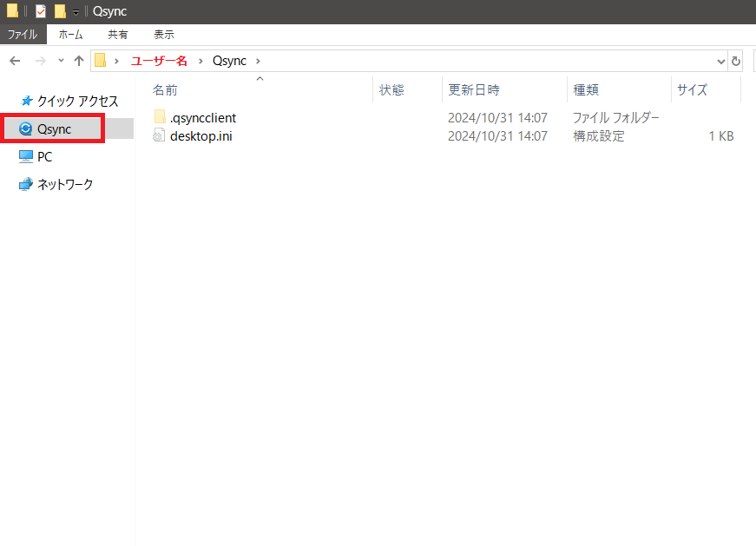Expand chevron after Qsync in address path
The width and height of the screenshot is (756, 546).
(258, 62)
